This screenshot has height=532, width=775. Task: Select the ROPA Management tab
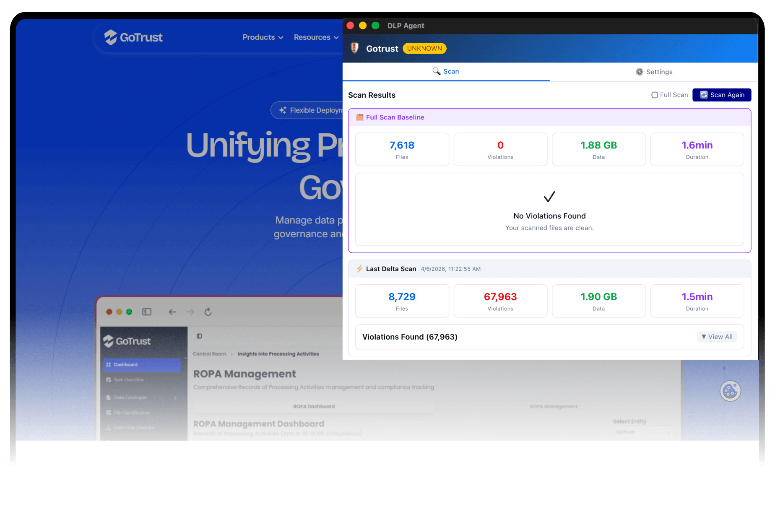point(554,406)
